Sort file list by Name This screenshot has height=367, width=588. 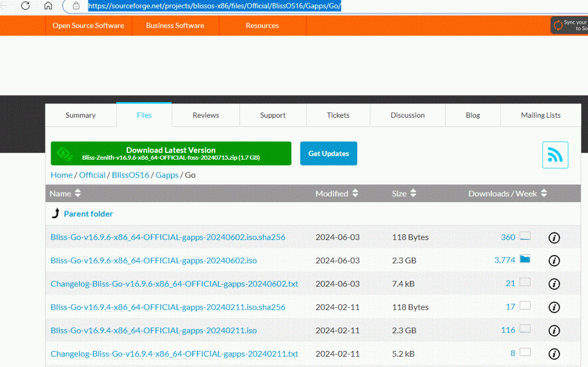tap(60, 194)
